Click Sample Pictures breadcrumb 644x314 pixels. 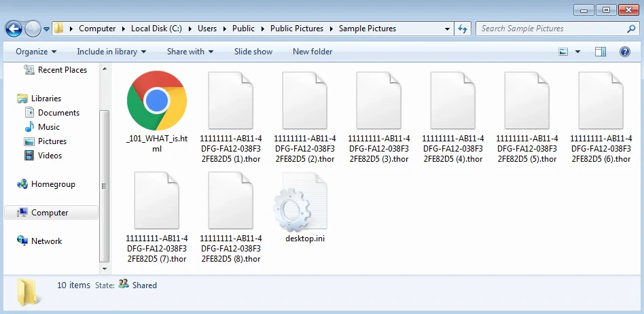[368, 29]
